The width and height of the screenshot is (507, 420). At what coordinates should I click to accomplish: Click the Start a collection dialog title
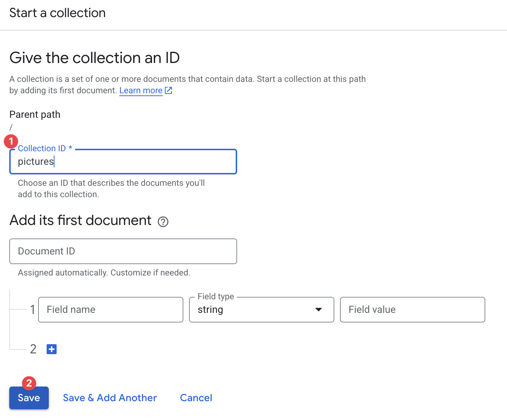[x=57, y=13]
